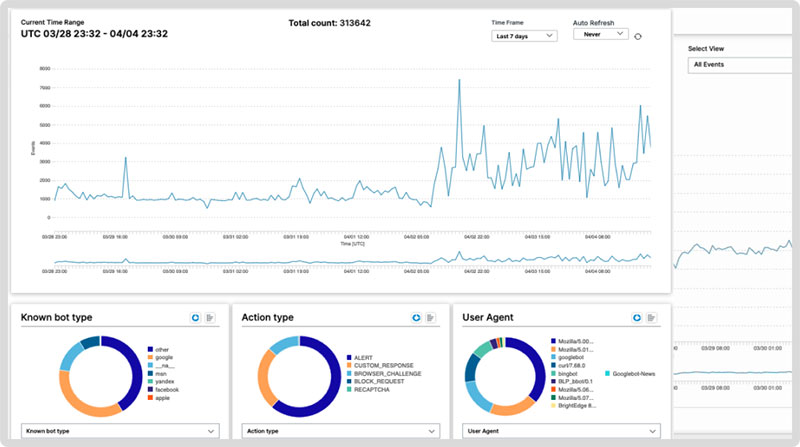Refresh the Action type chart

pyautogui.click(x=415, y=317)
